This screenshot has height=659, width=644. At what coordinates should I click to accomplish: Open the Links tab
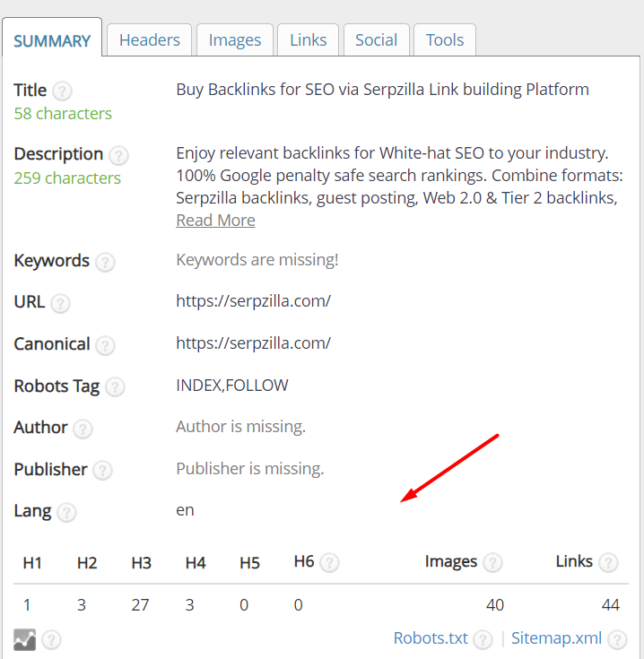(x=309, y=40)
